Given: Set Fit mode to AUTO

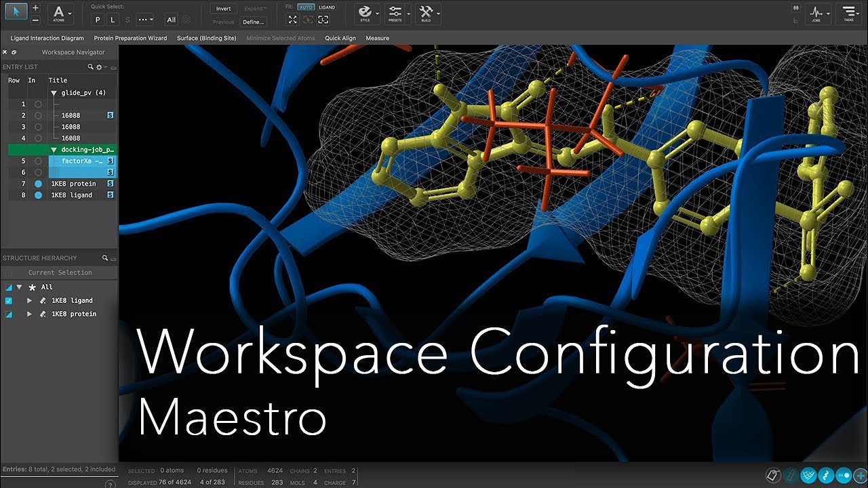Looking at the screenshot, I should (305, 7).
